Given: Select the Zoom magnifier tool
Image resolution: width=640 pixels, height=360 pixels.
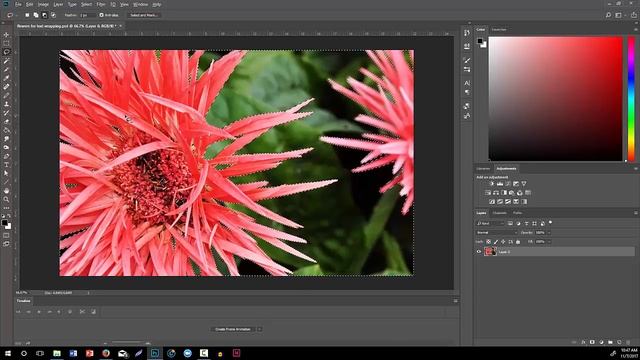Looking at the screenshot, I should pyautogui.click(x=6, y=199).
